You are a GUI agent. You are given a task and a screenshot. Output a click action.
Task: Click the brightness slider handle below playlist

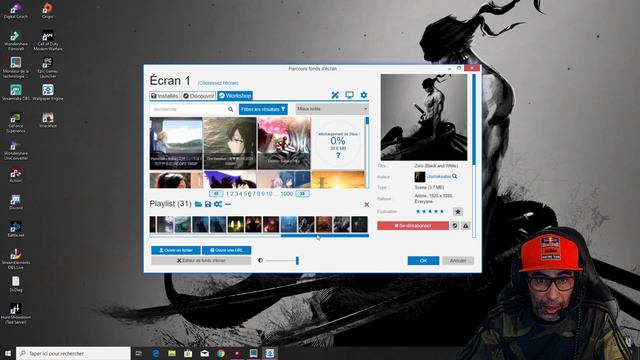pyautogui.click(x=297, y=260)
